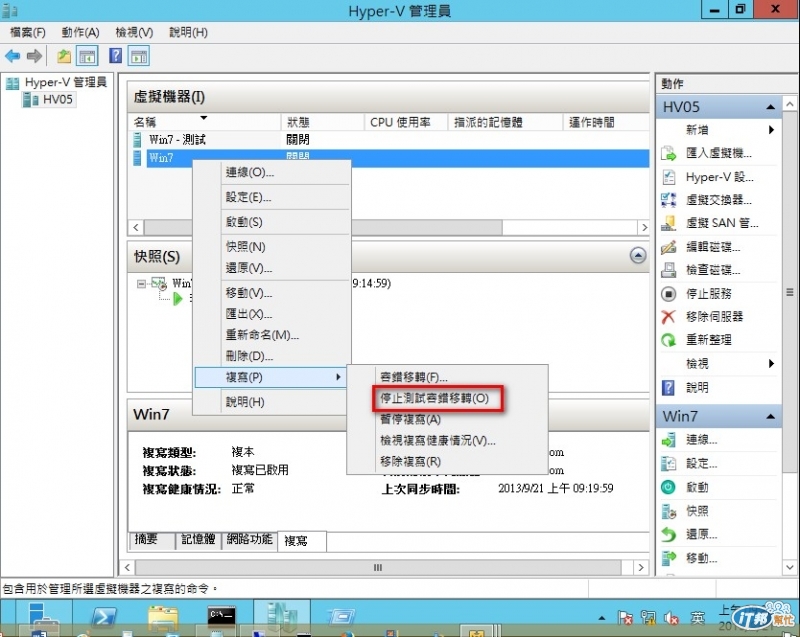Open 複寫(P) submenu in context menu
This screenshot has width=800, height=637.
(x=270, y=377)
